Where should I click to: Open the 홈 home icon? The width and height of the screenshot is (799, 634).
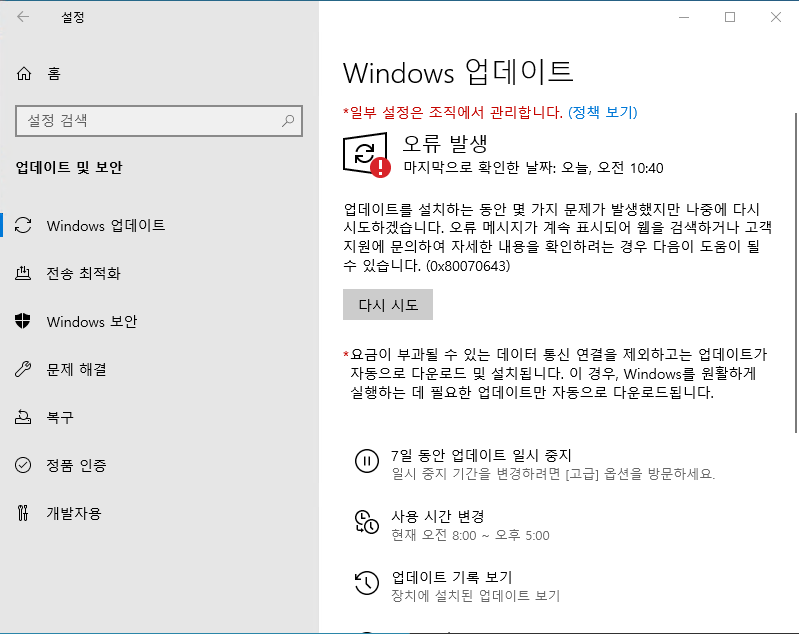(x=23, y=73)
